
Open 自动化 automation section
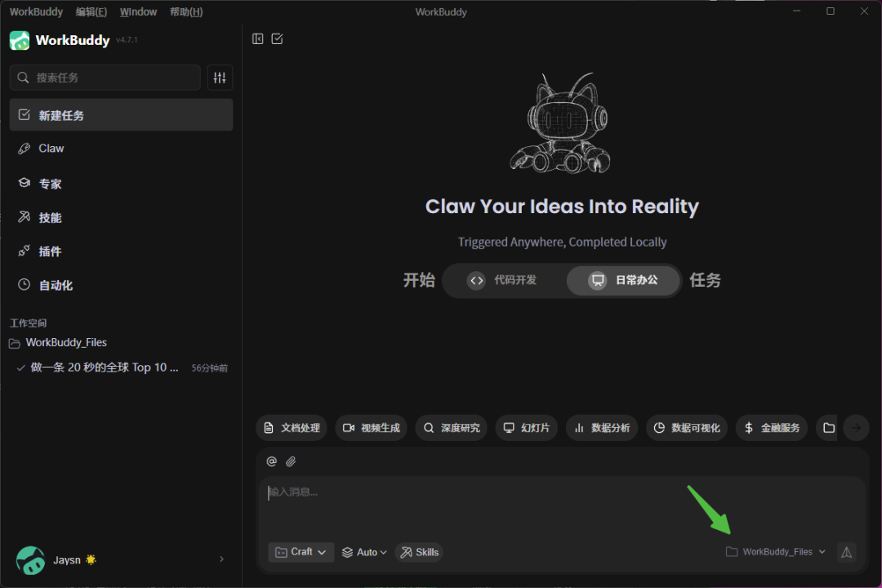point(121,285)
